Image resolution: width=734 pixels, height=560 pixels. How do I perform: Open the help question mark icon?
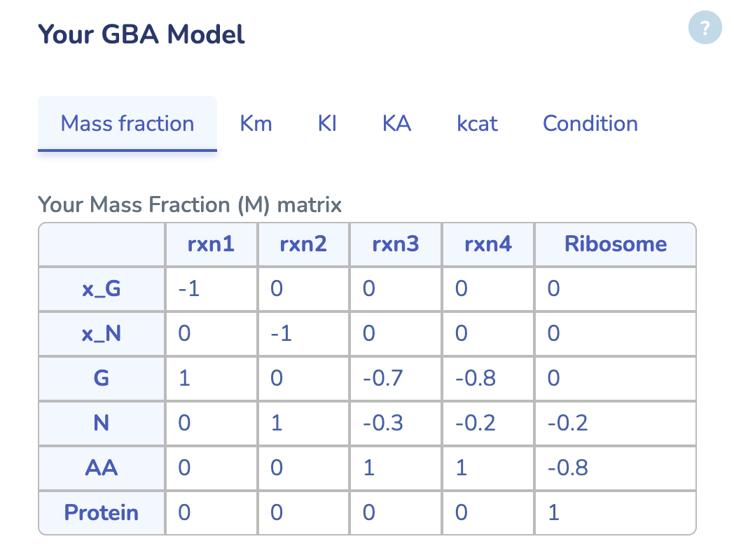click(705, 28)
